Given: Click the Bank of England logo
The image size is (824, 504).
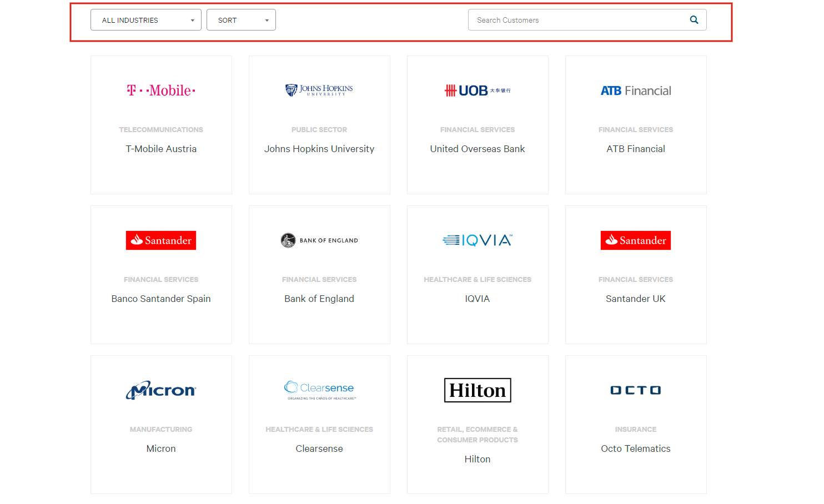Looking at the screenshot, I should 319,240.
